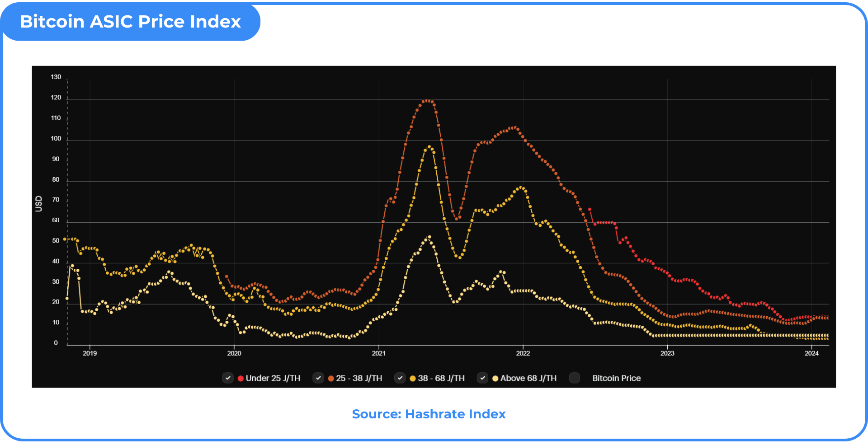The width and height of the screenshot is (868, 445).
Task: Click the 2024 x-axis label
Action: point(811,353)
